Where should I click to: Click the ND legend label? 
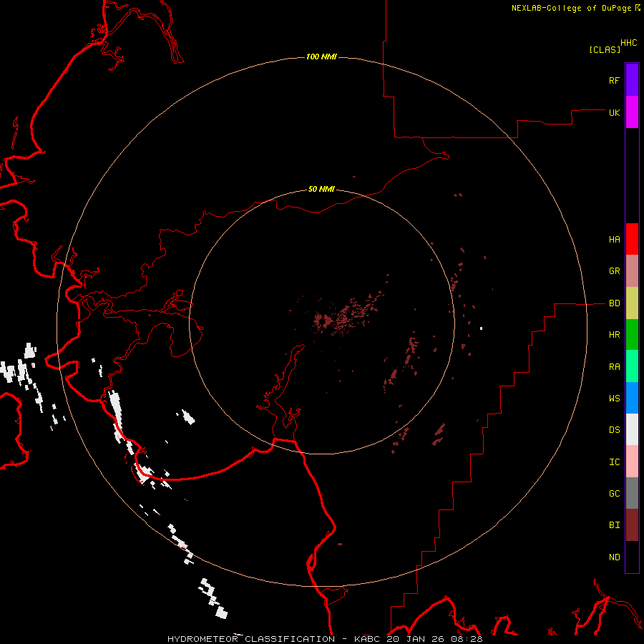click(615, 557)
